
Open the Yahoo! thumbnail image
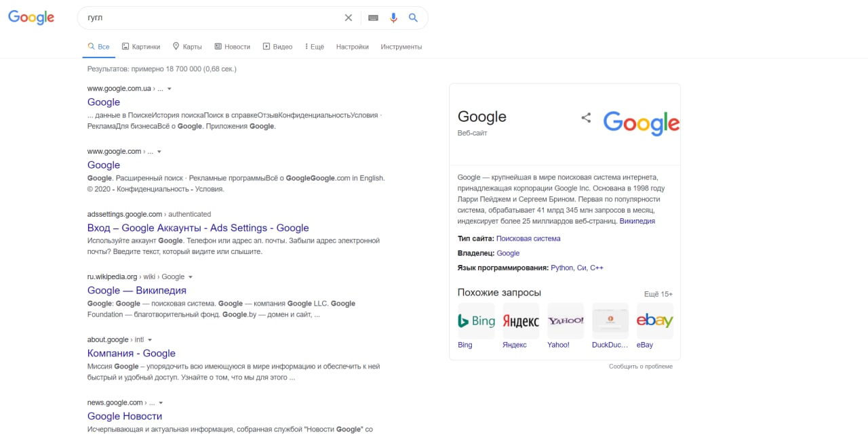tap(566, 320)
